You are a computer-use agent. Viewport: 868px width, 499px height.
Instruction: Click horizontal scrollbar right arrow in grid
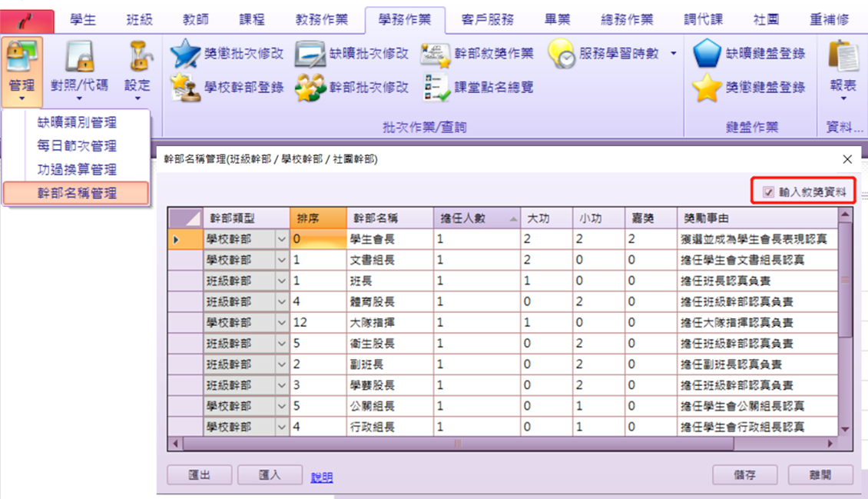pyautogui.click(x=830, y=444)
